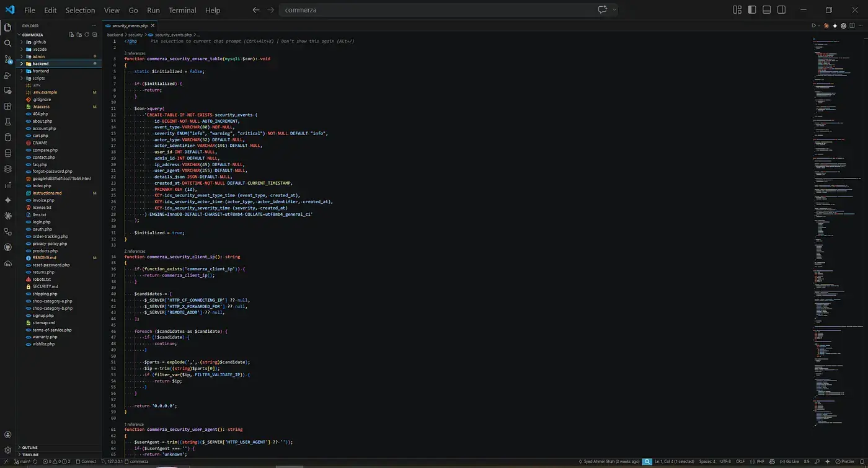
Task: Open the chat dropdown arrow in title bar
Action: 614,10
